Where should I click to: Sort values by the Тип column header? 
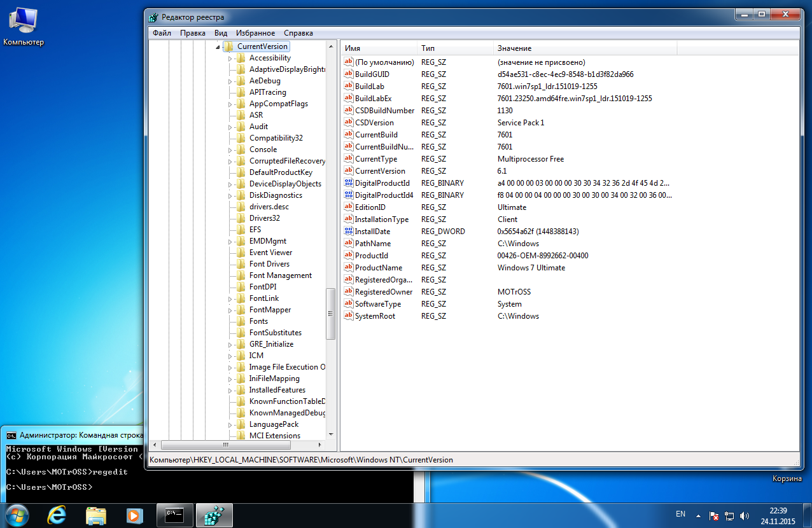click(x=456, y=48)
